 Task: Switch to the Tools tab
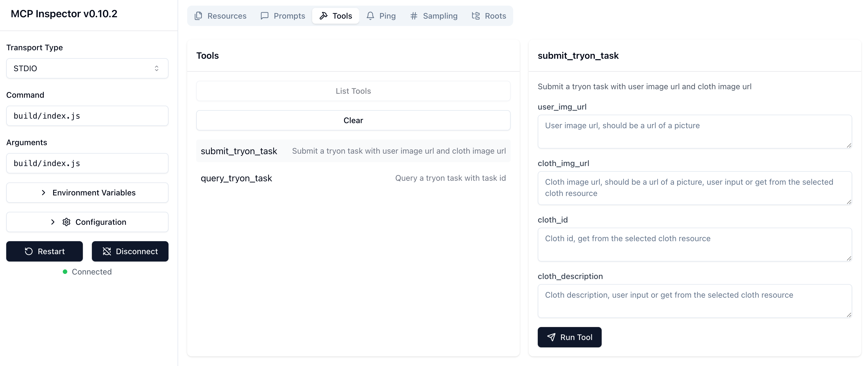point(336,16)
